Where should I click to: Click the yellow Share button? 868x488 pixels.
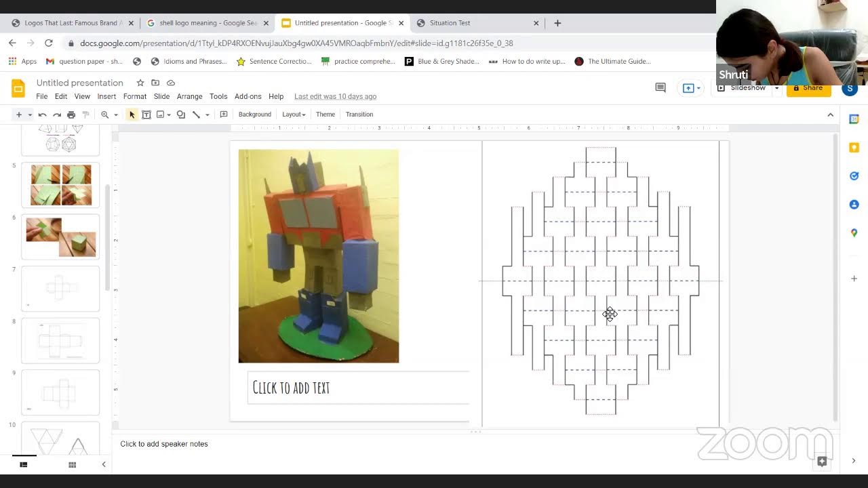click(809, 88)
